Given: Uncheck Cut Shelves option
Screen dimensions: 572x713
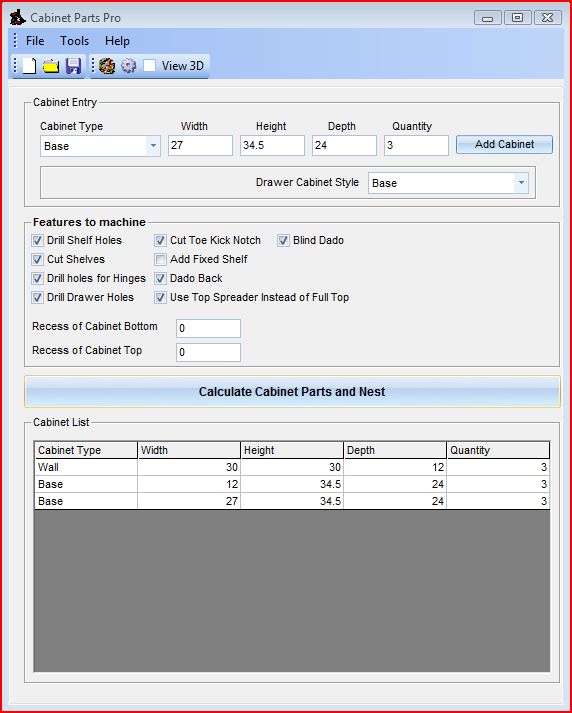Looking at the screenshot, I should 37,260.
